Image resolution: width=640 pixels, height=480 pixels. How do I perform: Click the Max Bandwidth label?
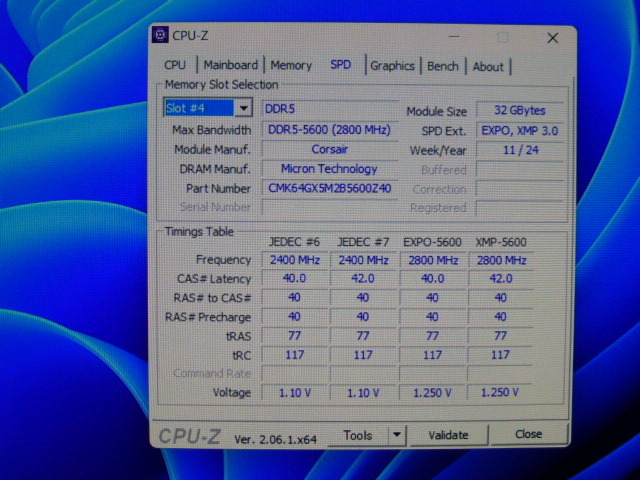tap(211, 130)
